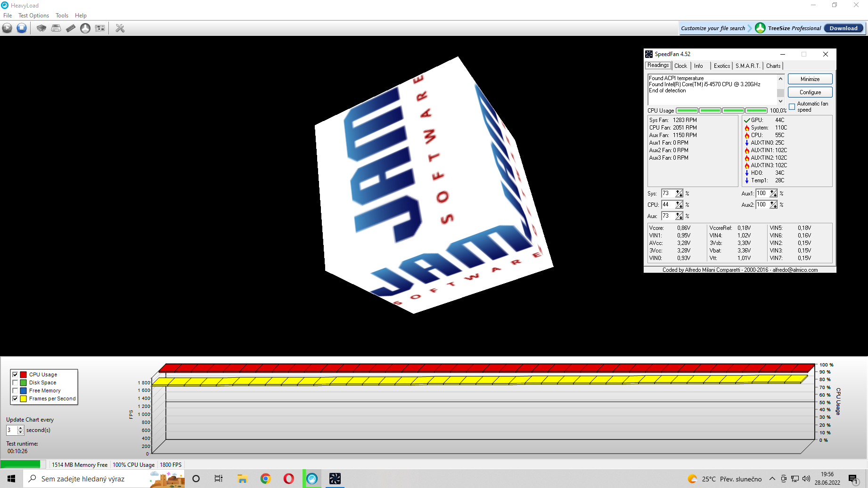Screen dimensions: 868x488
Task: Switch to Info tab in SpeedFan
Action: tap(698, 66)
